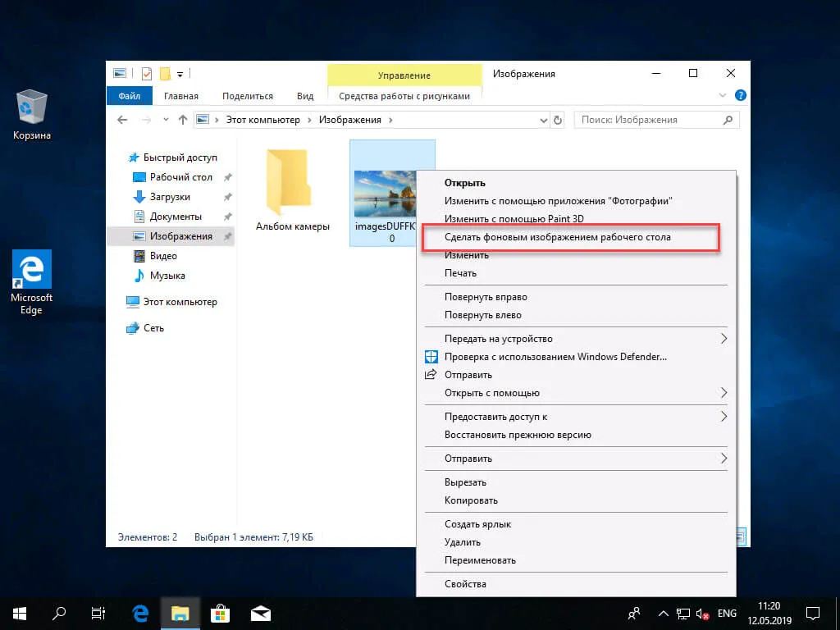Open the Recycle Bin (Корзина) desktop icon
840x630 pixels.
(32, 114)
